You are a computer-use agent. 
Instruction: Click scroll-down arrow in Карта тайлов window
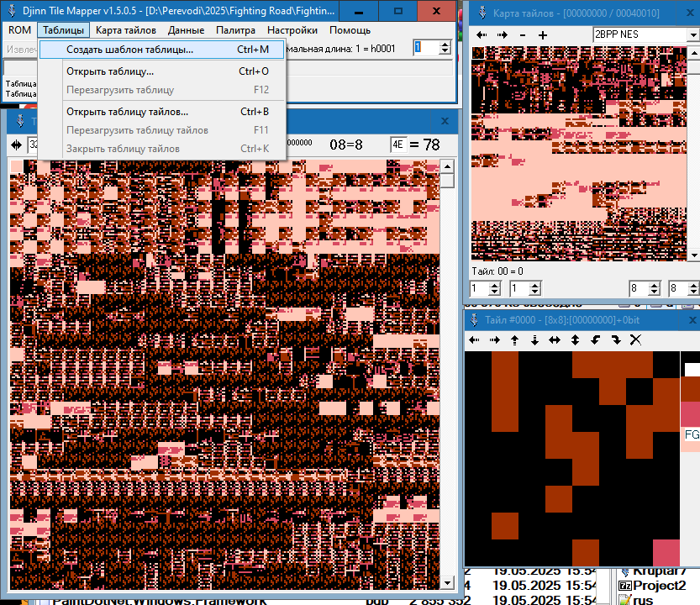click(x=694, y=255)
